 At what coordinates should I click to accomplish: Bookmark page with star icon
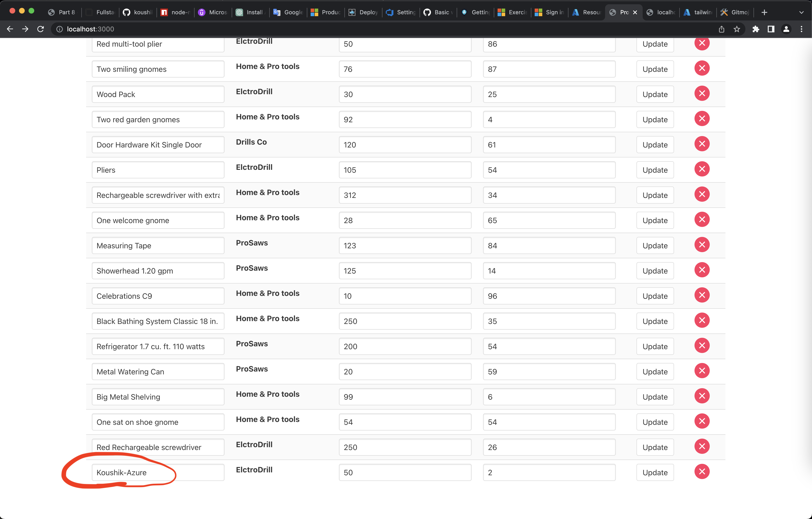(x=737, y=29)
